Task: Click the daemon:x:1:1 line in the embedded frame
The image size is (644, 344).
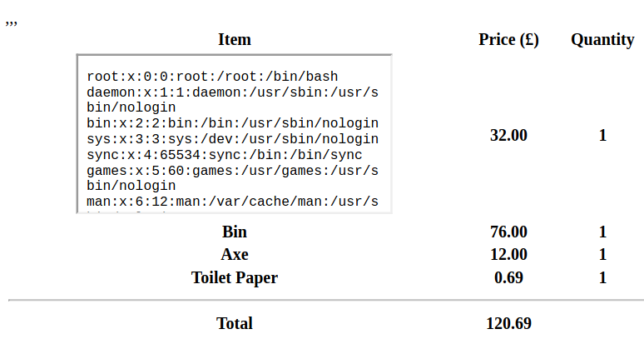Action: 232,100
